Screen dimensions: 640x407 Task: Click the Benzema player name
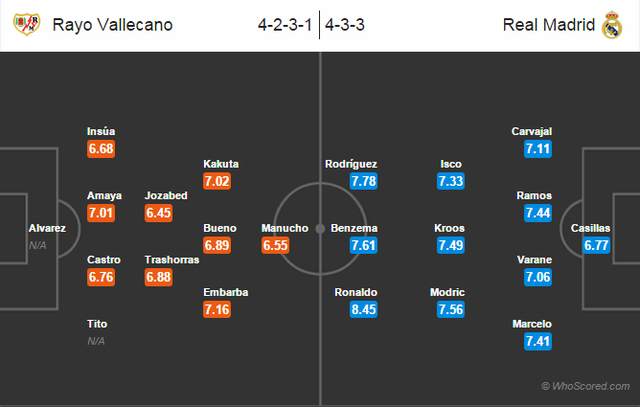[x=354, y=228]
